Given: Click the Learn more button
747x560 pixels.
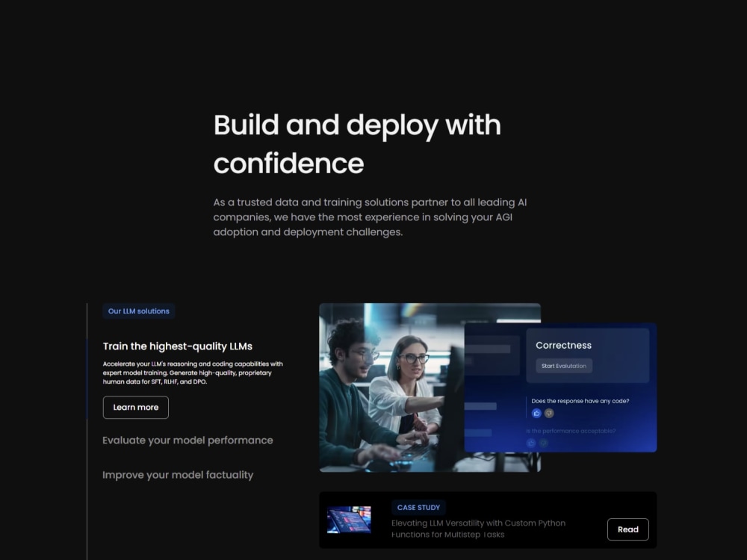Looking at the screenshot, I should click(x=136, y=408).
